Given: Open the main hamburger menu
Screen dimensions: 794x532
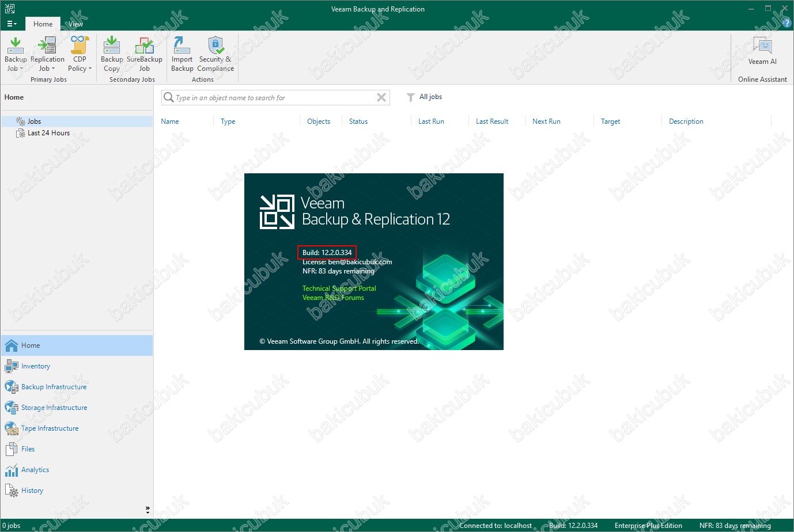Looking at the screenshot, I should click(x=12, y=24).
